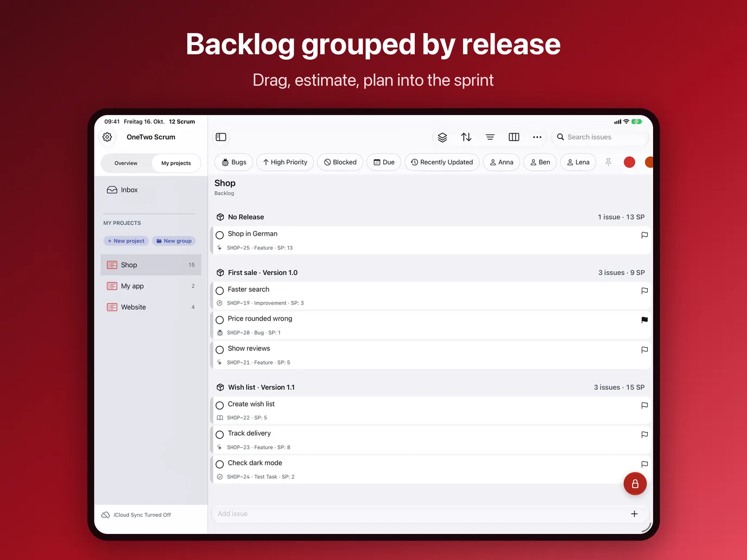Screen dimensions: 747x560
Task: Click the New project button
Action: [126, 241]
